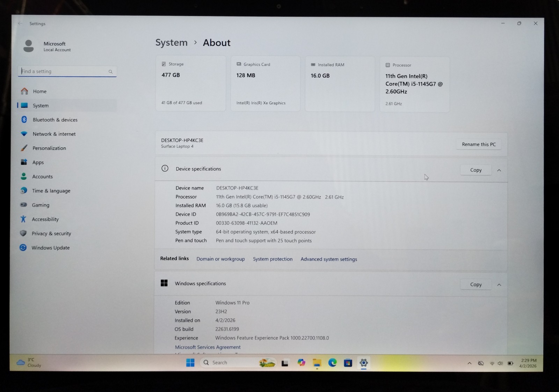Collapse the Device specifications section

pyautogui.click(x=499, y=170)
